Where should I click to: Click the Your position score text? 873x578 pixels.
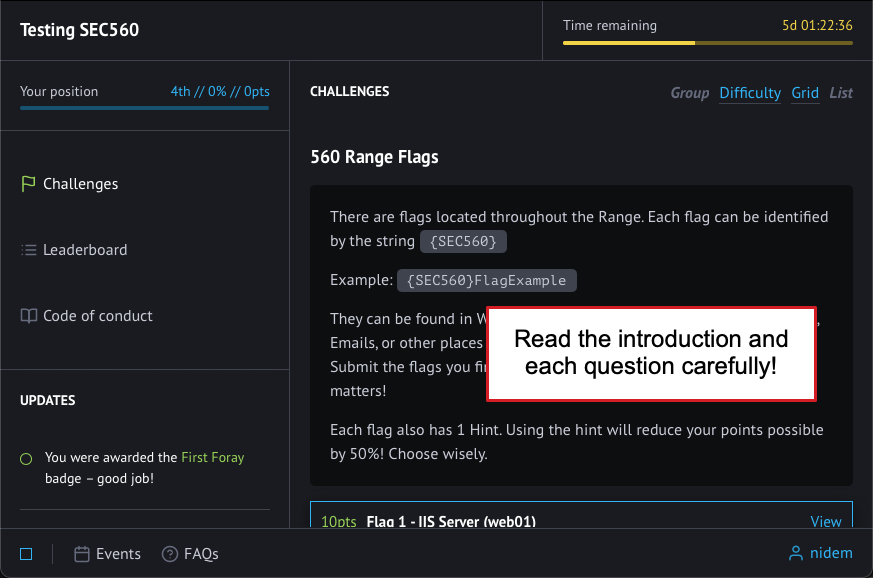coord(219,91)
